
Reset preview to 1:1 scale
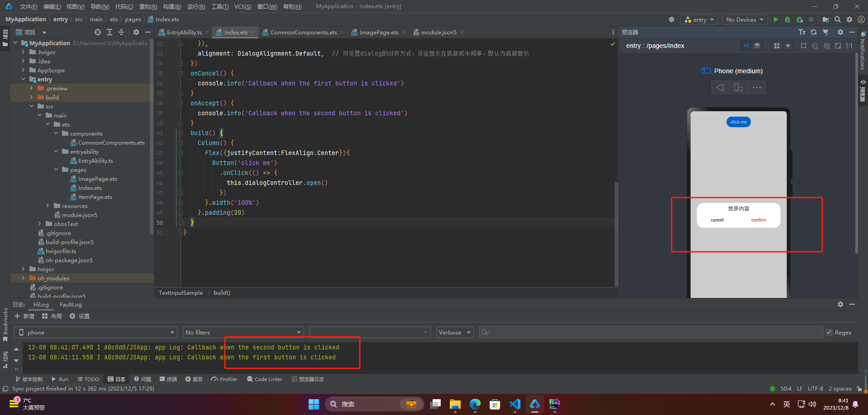click(x=849, y=46)
